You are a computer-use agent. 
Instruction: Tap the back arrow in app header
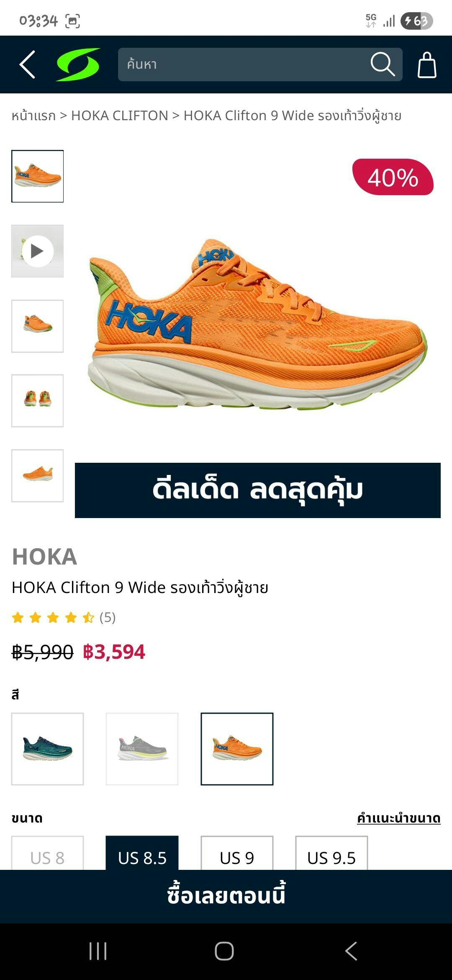(27, 64)
